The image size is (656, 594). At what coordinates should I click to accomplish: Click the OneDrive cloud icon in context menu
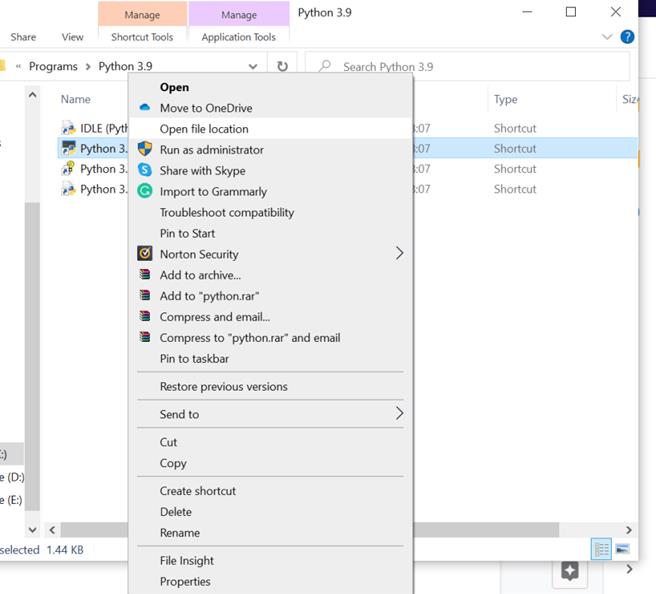coord(145,108)
